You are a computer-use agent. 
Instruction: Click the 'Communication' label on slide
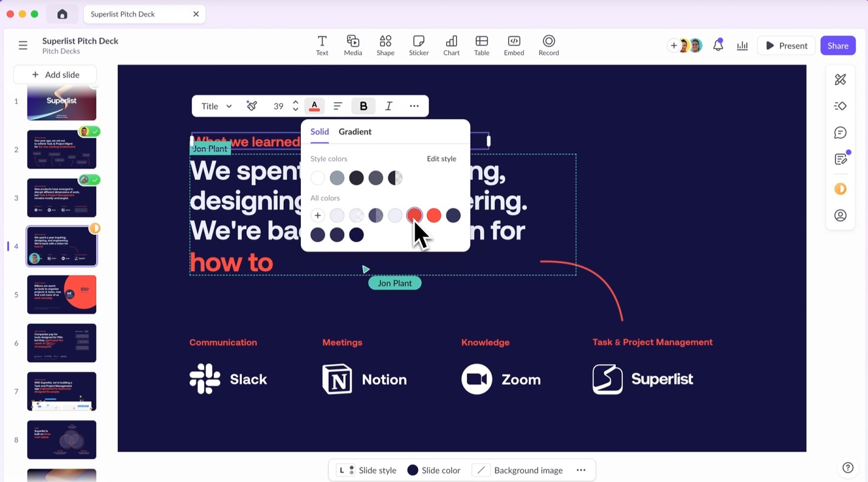[x=223, y=342]
